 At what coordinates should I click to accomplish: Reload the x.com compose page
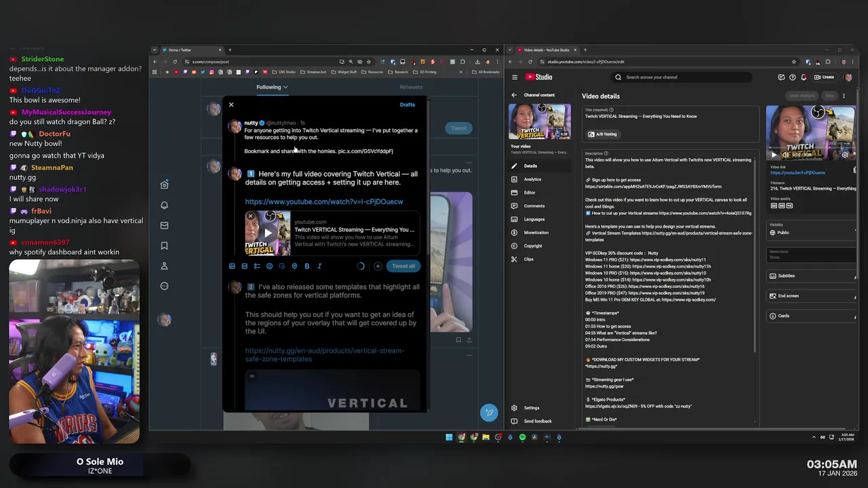pyautogui.click(x=175, y=62)
